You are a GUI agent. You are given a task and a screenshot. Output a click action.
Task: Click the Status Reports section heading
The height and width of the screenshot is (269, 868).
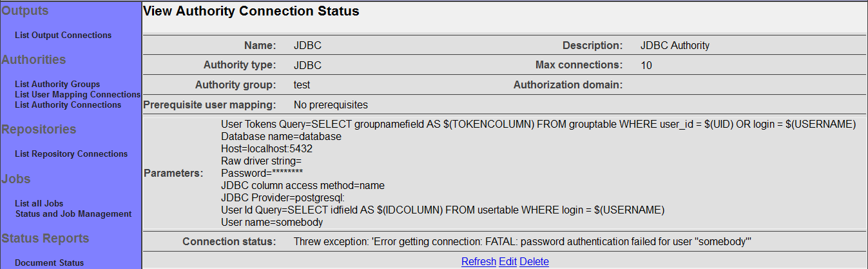[x=45, y=239]
